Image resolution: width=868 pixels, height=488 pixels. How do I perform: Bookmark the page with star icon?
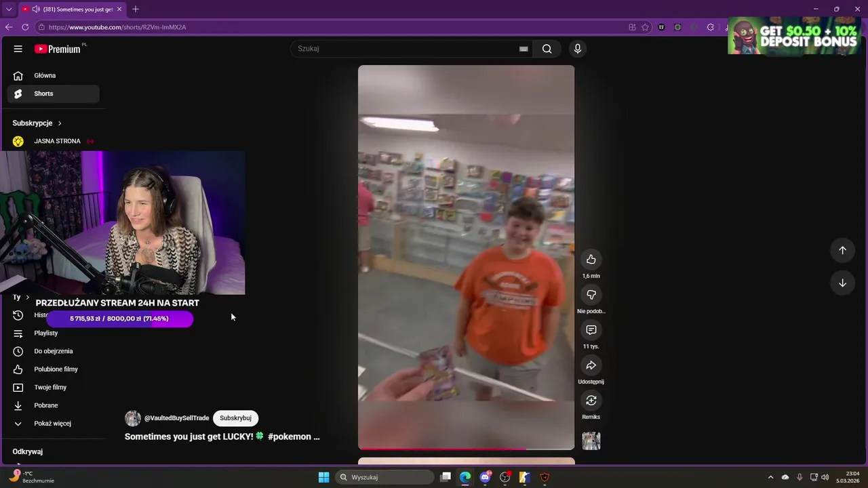(x=645, y=27)
